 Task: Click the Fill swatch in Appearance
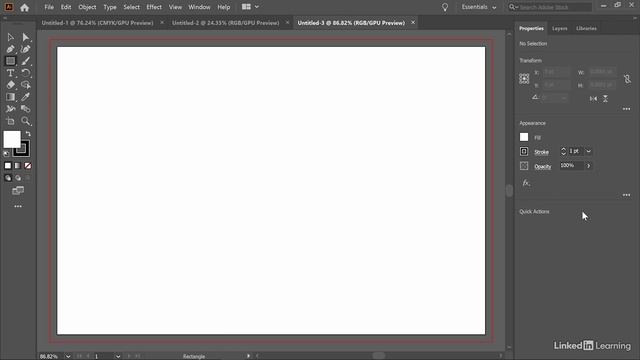[x=524, y=137]
